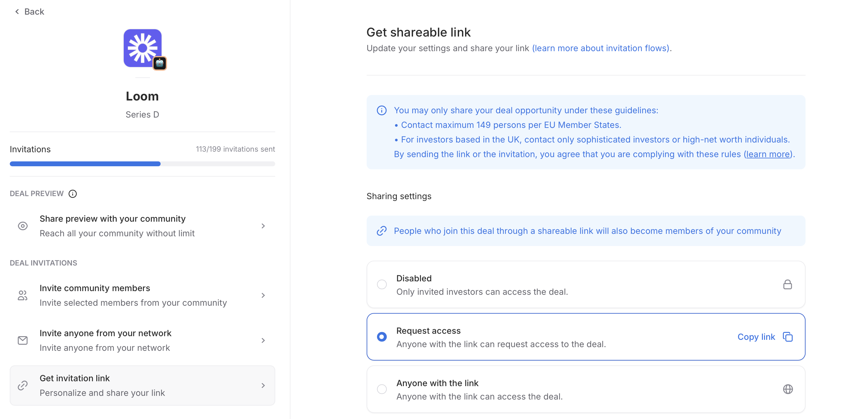Click the 'Invitations' label
Viewport: 868px width, 419px height.
pos(30,149)
